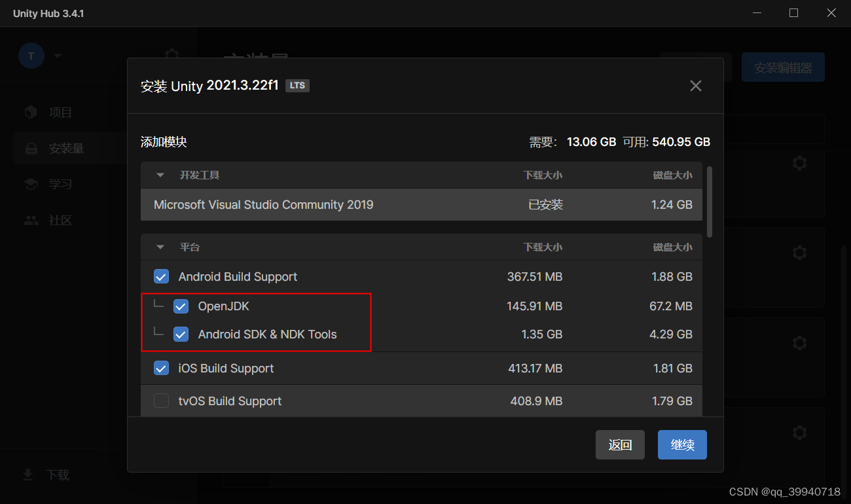This screenshot has width=851, height=504.
Task: Click 367.51 MB download size value
Action: click(x=535, y=277)
